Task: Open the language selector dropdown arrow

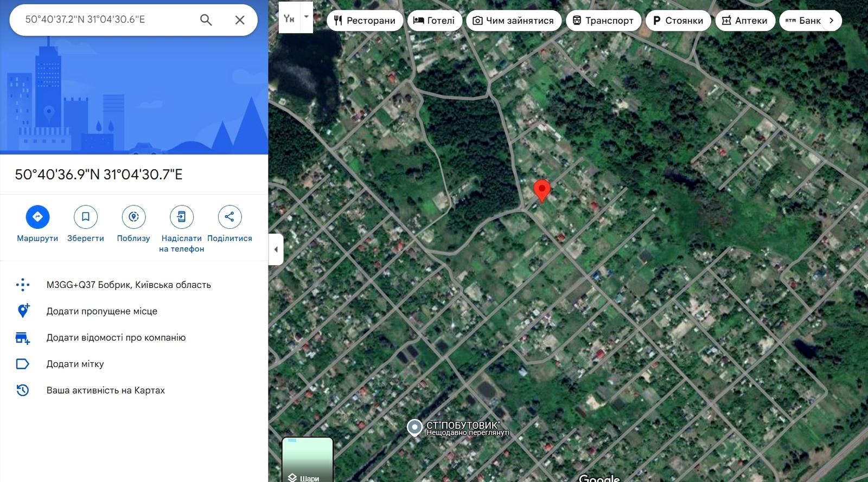Action: (307, 17)
